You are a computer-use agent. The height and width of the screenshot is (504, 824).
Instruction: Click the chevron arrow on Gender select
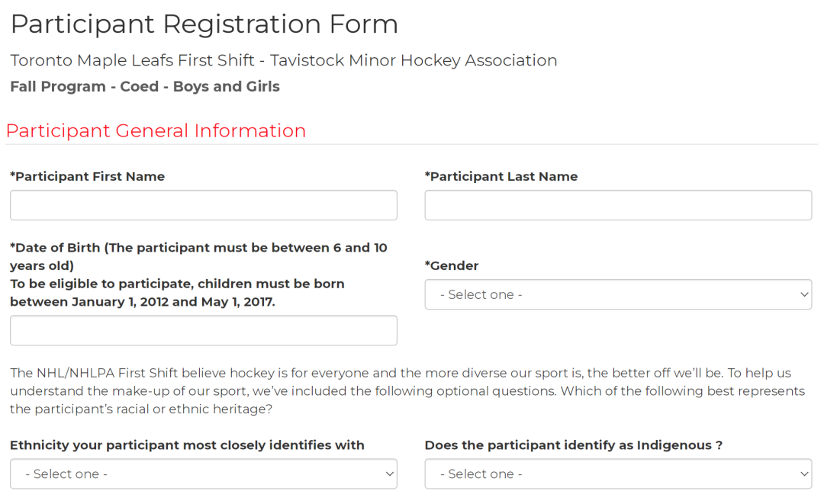[803, 294]
